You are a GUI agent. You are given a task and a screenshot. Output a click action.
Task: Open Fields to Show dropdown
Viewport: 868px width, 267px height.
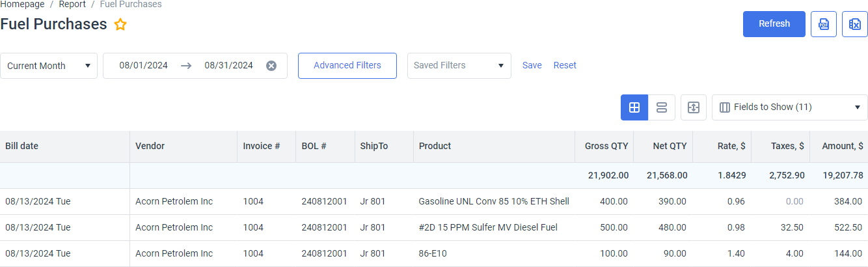tap(790, 107)
